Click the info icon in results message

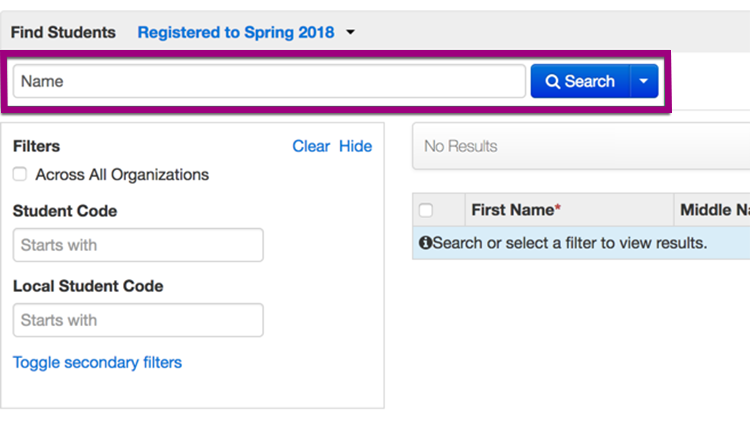click(425, 243)
